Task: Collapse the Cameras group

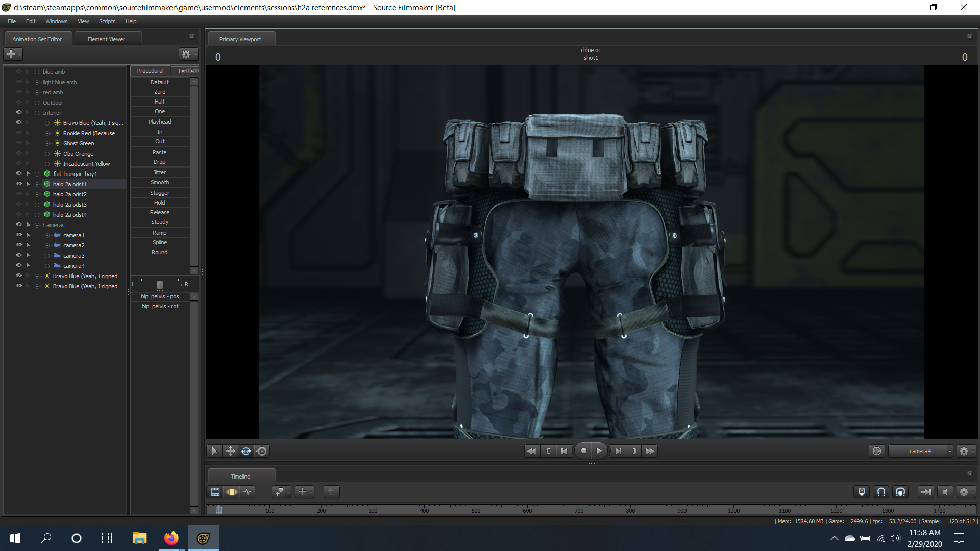Action: pyautogui.click(x=37, y=225)
